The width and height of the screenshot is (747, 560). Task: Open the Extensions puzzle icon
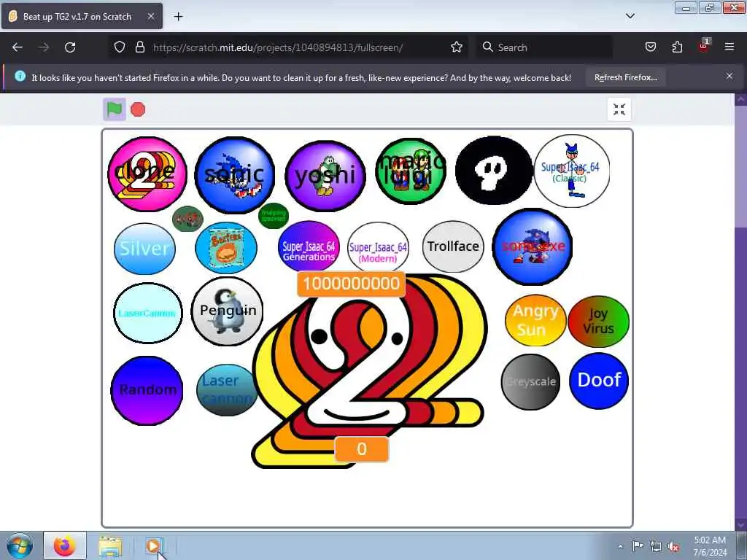pos(677,47)
